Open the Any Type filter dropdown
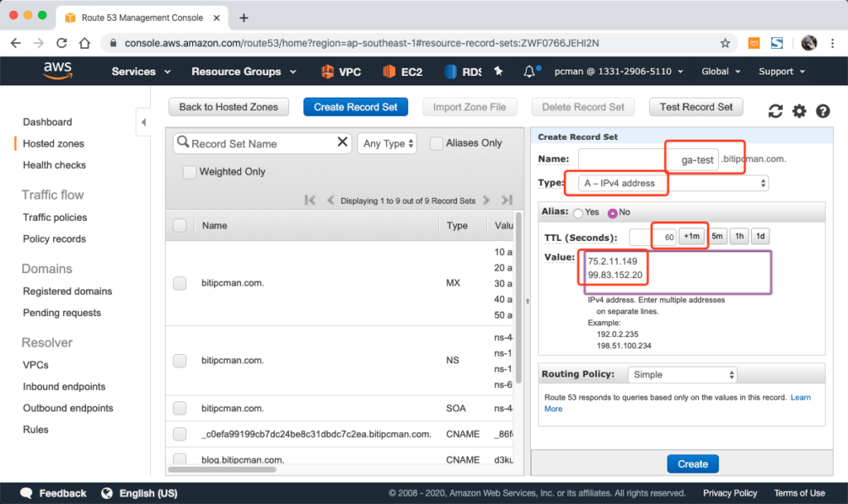Viewport: 848px width, 504px height. pos(388,143)
